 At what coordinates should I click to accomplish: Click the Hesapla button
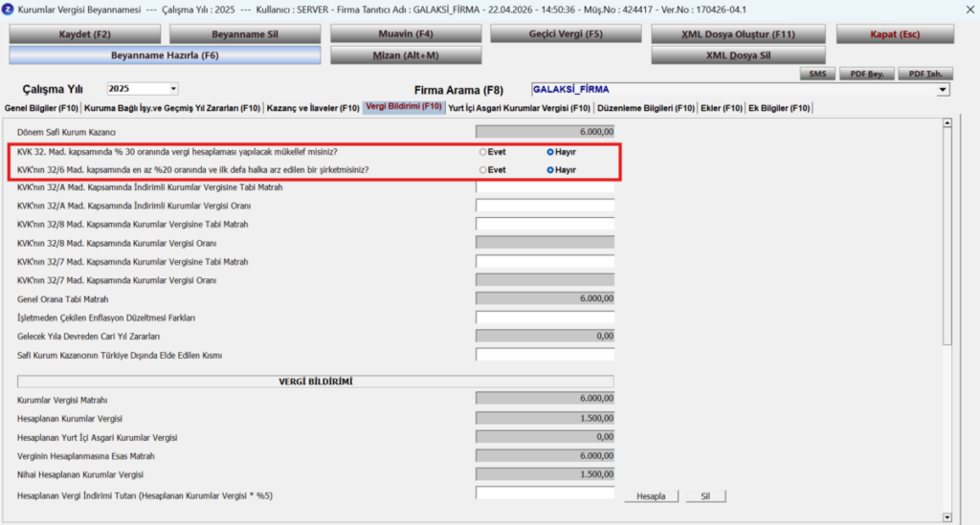[x=651, y=496]
